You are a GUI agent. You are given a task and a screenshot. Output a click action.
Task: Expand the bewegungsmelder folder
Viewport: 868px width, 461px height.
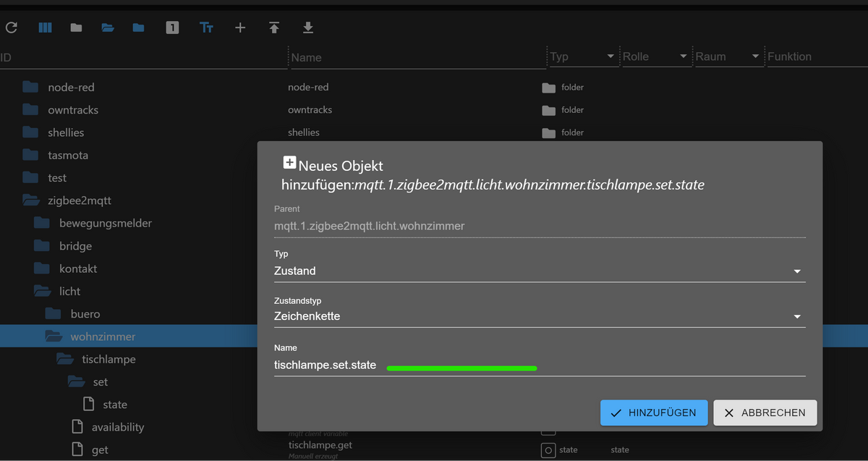pyautogui.click(x=42, y=223)
